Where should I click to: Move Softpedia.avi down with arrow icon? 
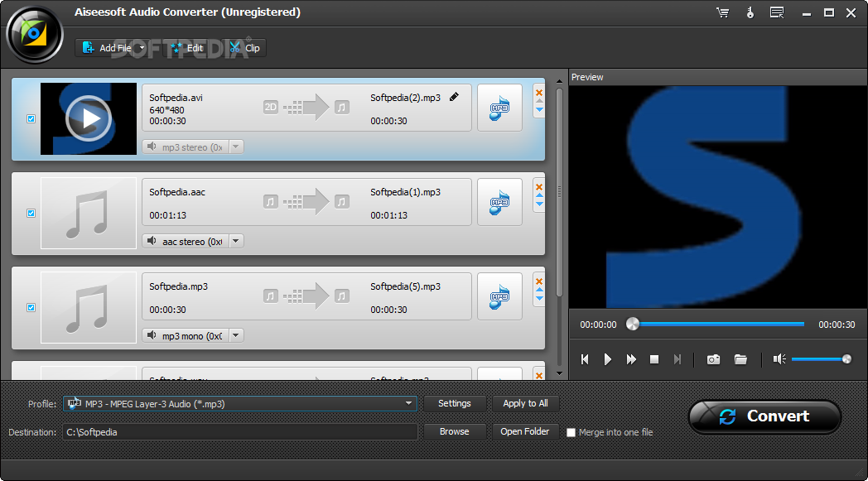point(539,110)
